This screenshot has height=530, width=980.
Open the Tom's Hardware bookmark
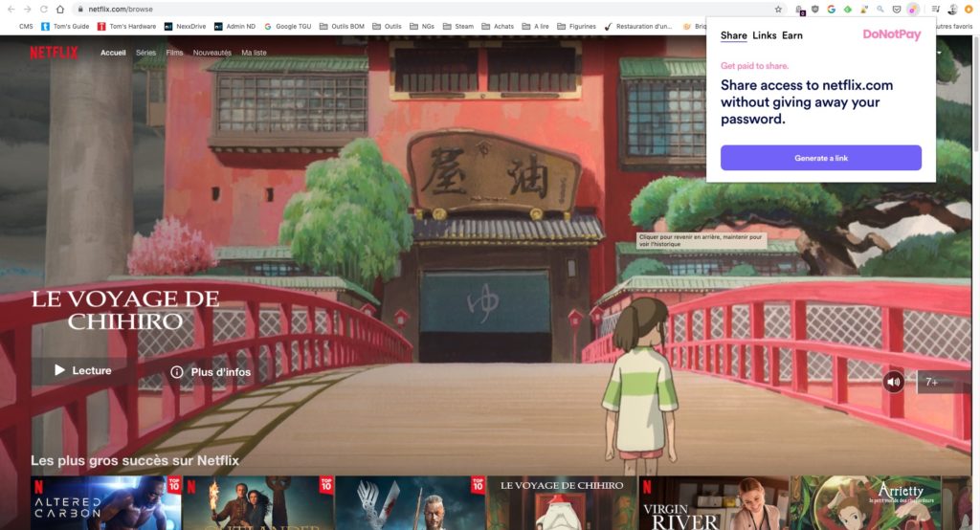point(127,26)
